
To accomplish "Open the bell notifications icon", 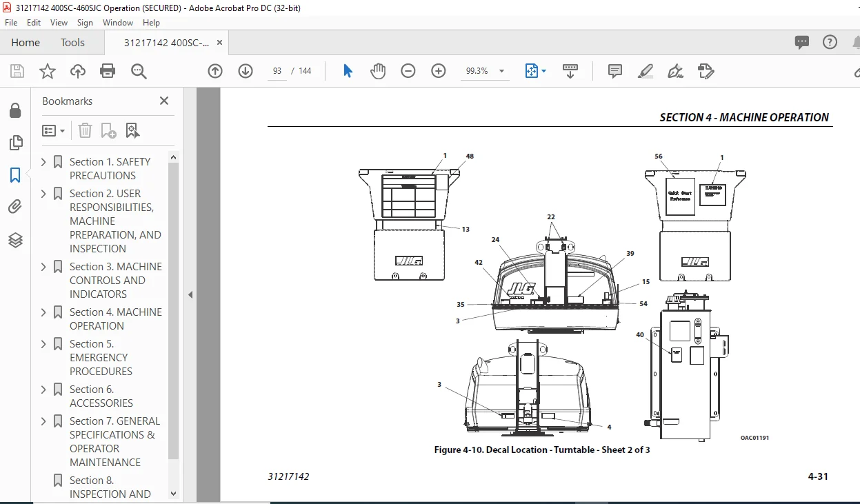I will tap(856, 43).
